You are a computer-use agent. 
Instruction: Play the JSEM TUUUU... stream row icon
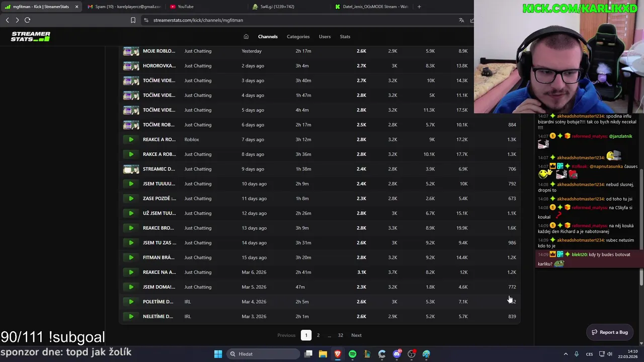(x=131, y=184)
